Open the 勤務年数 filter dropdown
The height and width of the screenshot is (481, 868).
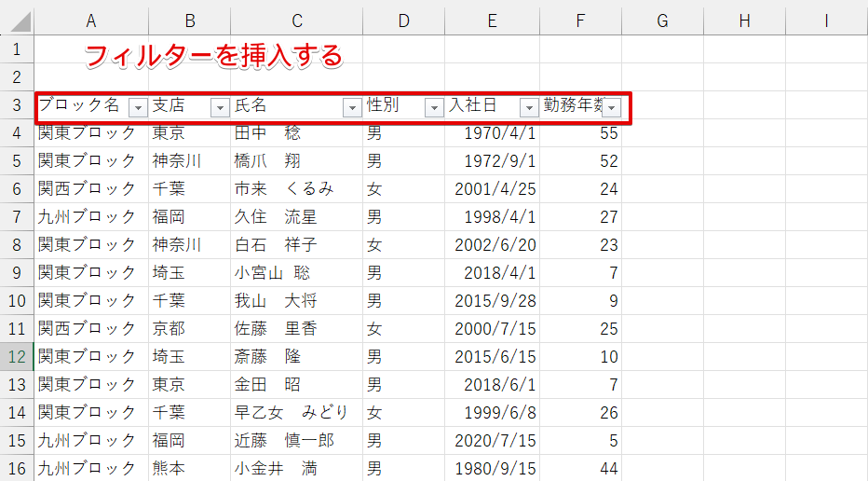pos(611,107)
